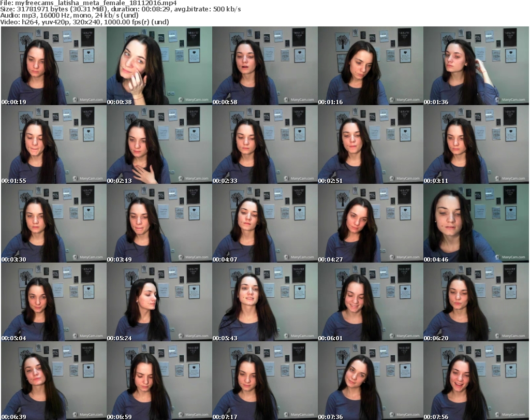Select the thumbnail at 00:07:17
Image resolution: width=530 pixels, height=420 pixels.
click(x=264, y=381)
